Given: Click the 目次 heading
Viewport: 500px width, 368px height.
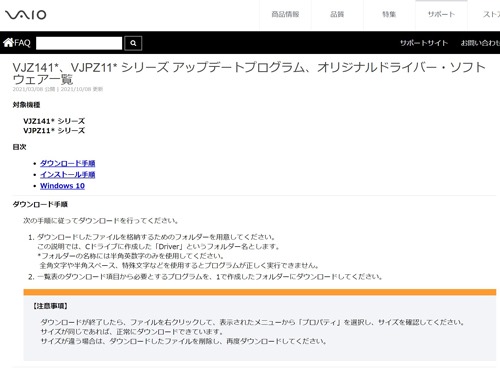Looking at the screenshot, I should point(19,147).
